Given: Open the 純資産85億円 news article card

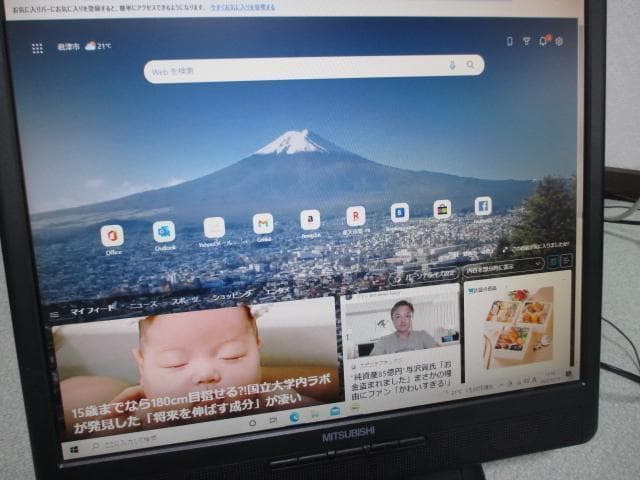Looking at the screenshot, I should [x=401, y=343].
